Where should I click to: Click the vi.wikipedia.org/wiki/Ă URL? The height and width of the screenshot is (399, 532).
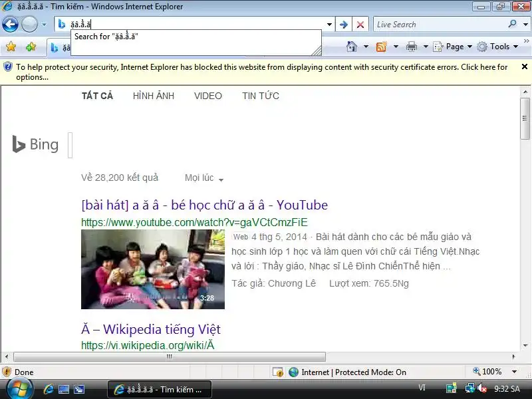pyautogui.click(x=148, y=345)
